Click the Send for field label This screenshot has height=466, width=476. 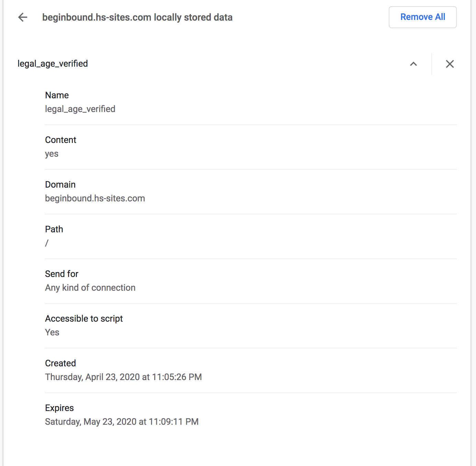coord(61,274)
